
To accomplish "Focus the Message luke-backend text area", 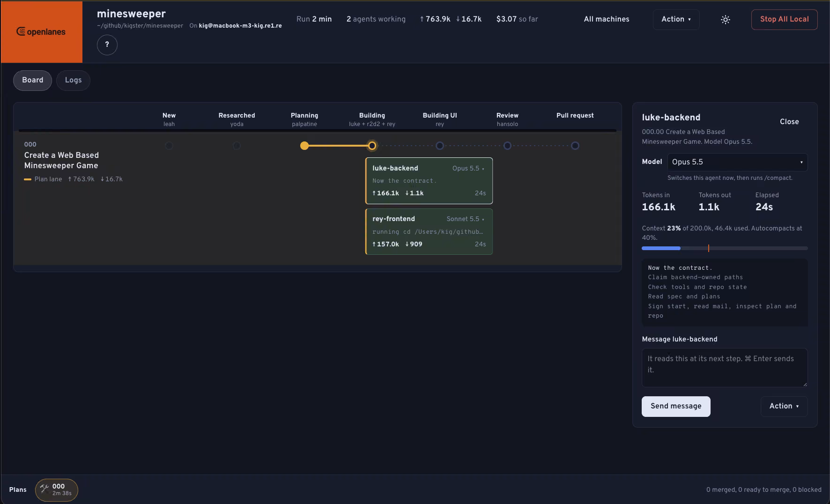I will click(725, 368).
